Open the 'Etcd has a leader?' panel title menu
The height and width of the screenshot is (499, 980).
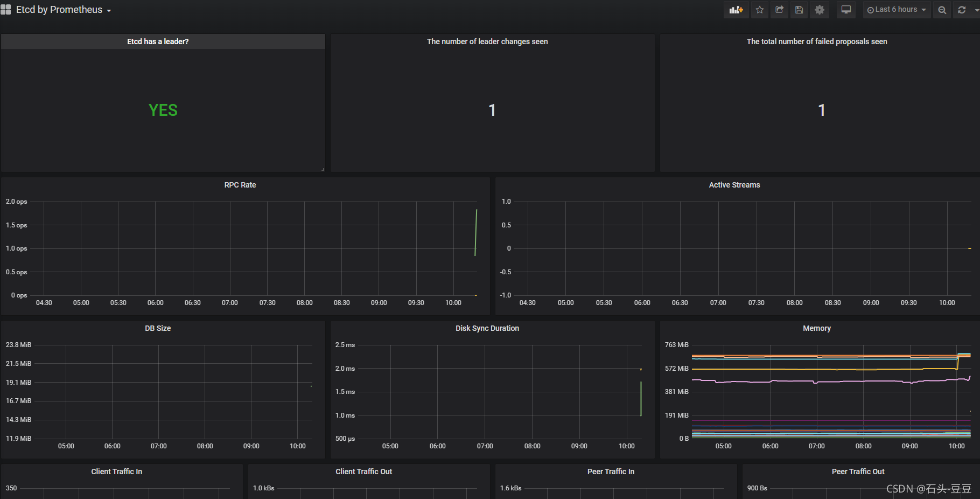158,41
